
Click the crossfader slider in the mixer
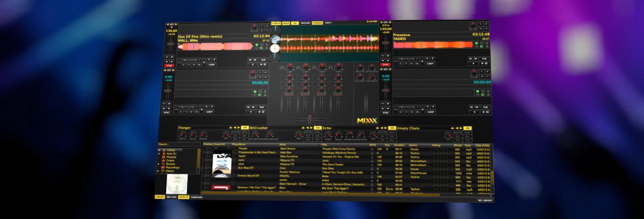coord(310,118)
